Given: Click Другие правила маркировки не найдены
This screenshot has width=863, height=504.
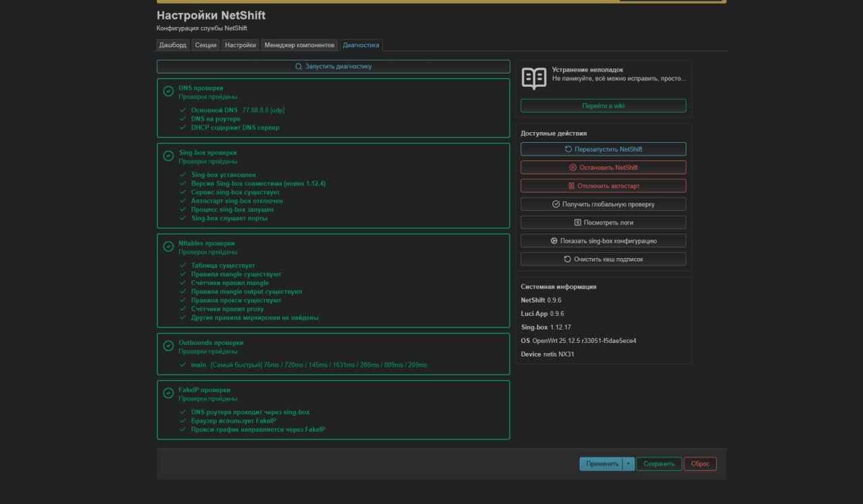Looking at the screenshot, I should point(256,318).
